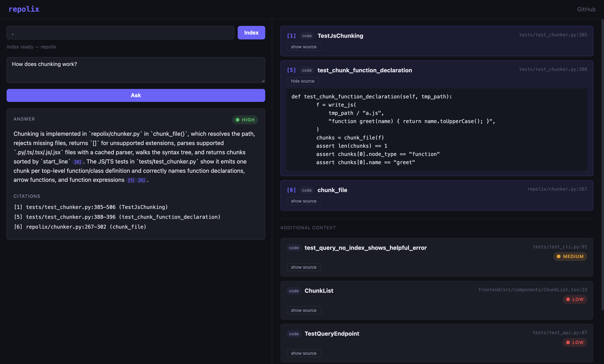This screenshot has width=604, height=364.
Task: Click inline citation [1] in answer
Action: pyautogui.click(x=131, y=180)
